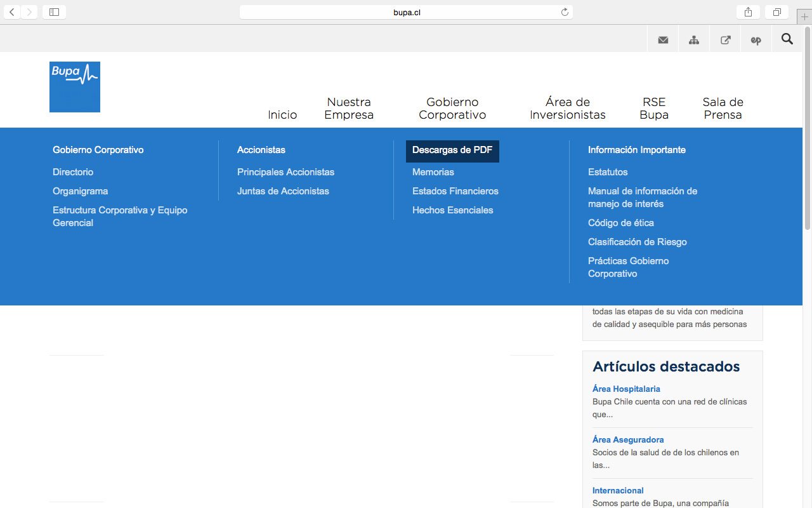This screenshot has width=812, height=508.
Task: Open the search magnifier icon
Action: click(x=787, y=39)
